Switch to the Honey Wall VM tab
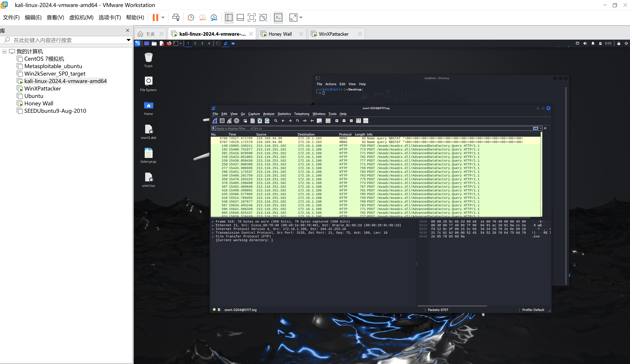Viewport: 630px width, 364px height. tap(280, 34)
